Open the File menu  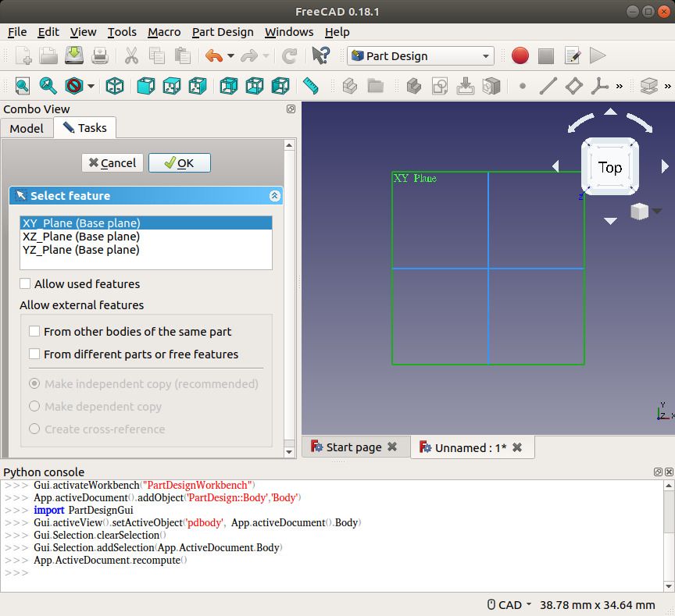coord(17,32)
